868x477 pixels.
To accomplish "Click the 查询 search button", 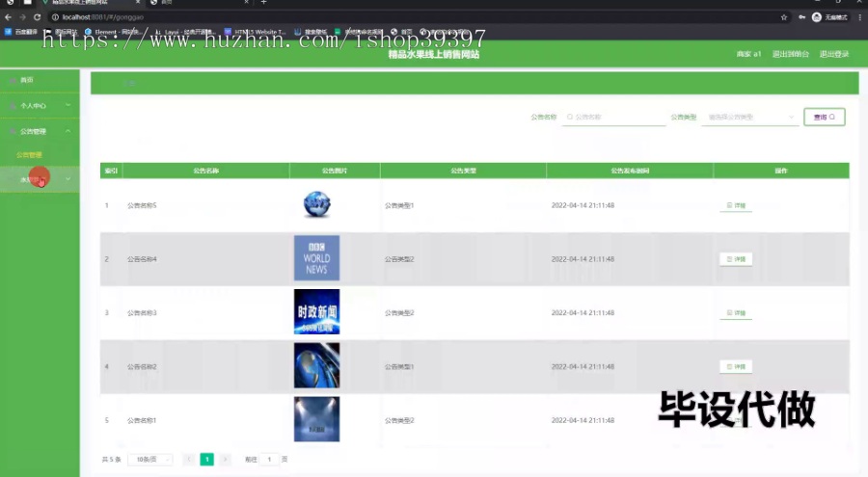I will (825, 117).
